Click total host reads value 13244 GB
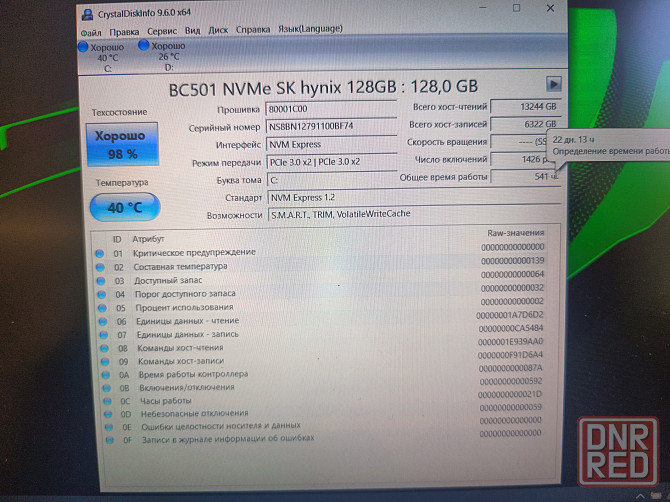 click(x=525, y=106)
